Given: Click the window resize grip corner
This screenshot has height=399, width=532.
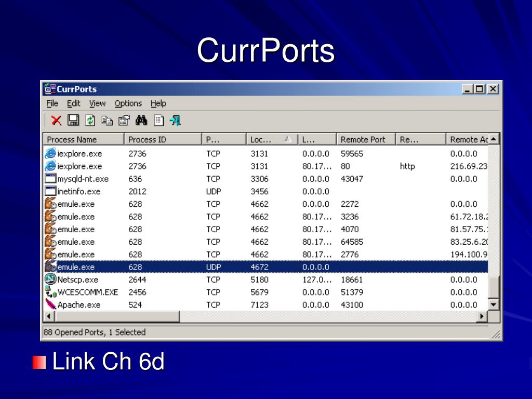Looking at the screenshot, I should pyautogui.click(x=496, y=335).
